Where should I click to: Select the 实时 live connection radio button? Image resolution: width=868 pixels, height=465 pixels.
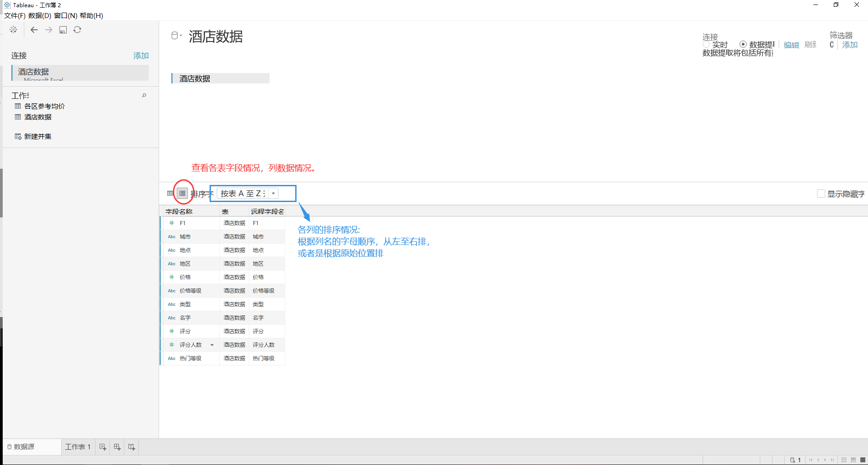(x=706, y=44)
